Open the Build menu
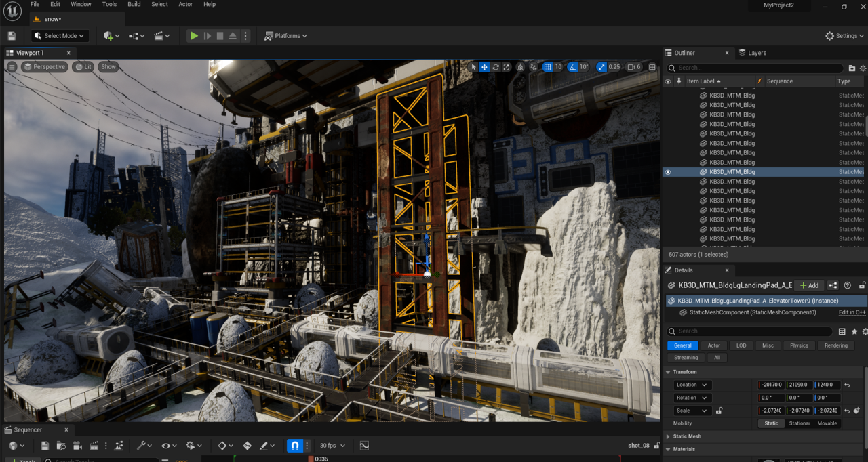Screen dimensions: 868x462 pyautogui.click(x=134, y=4)
